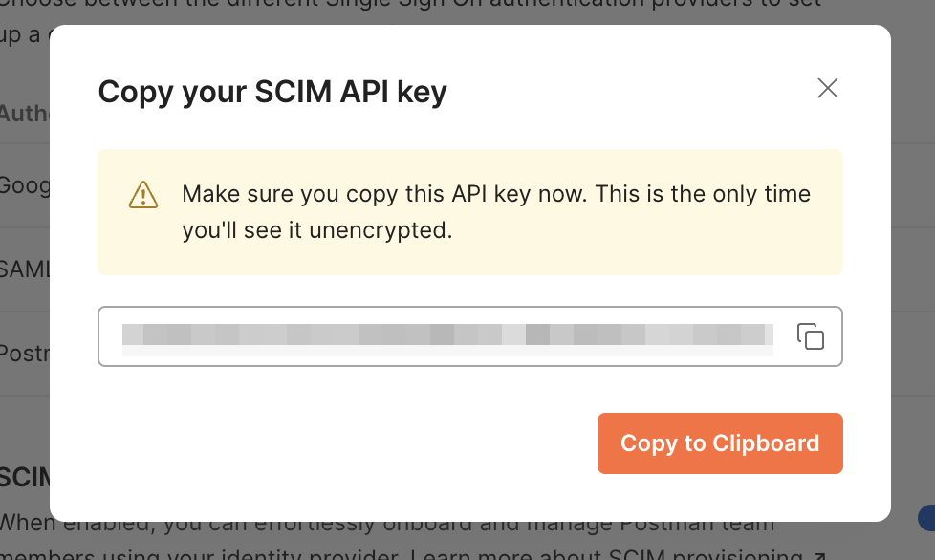Select the partially hidden Postman row

25,351
